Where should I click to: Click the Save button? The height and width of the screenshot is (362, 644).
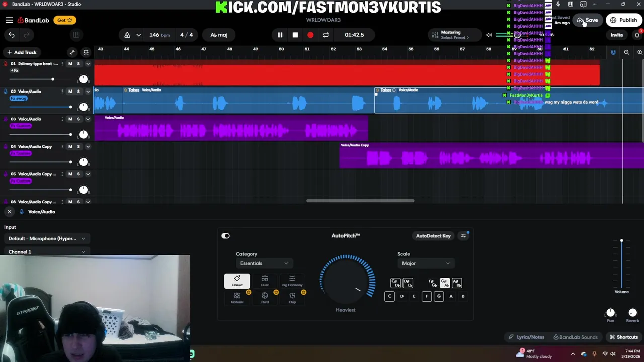pyautogui.click(x=588, y=20)
